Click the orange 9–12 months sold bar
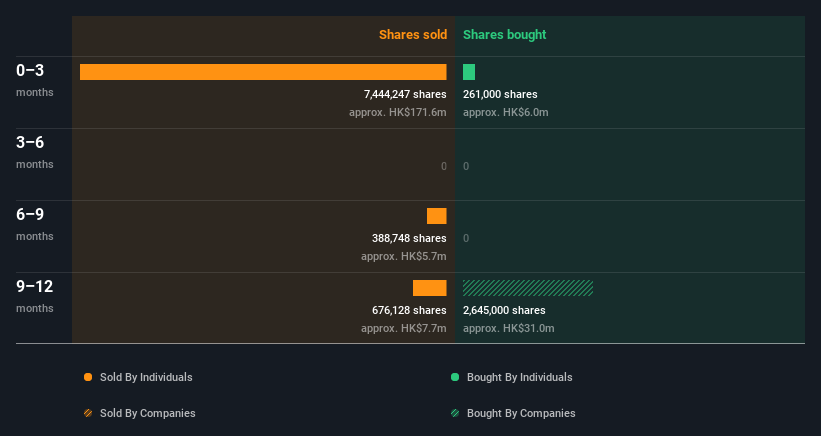 (x=429, y=288)
